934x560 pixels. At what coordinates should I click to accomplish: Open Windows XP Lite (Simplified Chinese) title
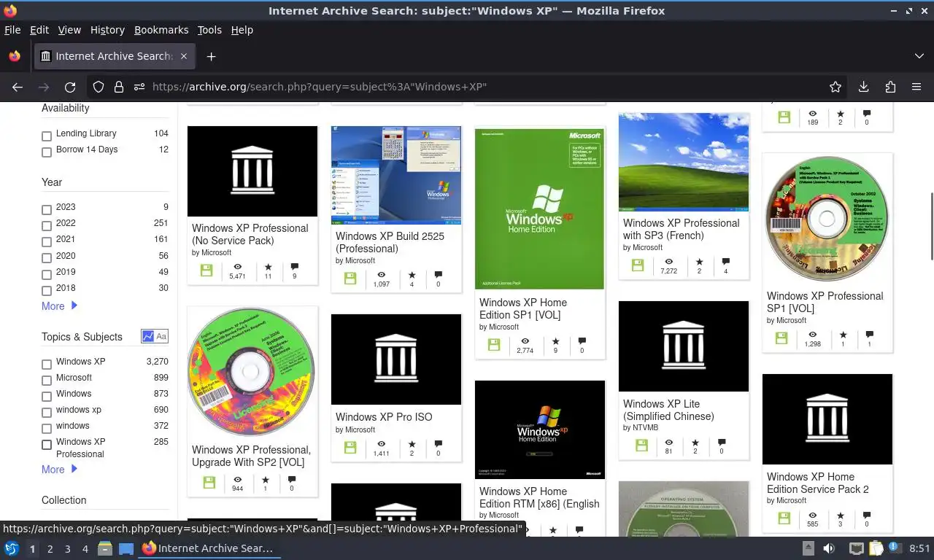(x=668, y=410)
